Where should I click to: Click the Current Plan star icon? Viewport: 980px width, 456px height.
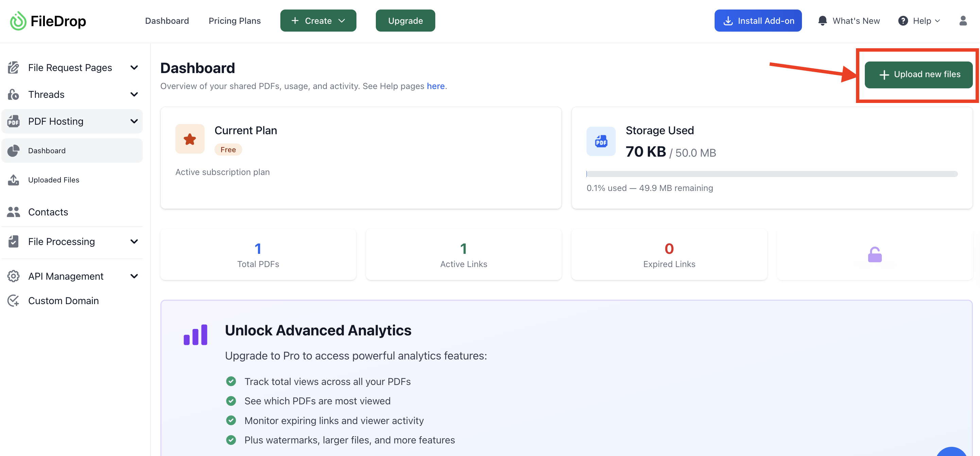[190, 139]
